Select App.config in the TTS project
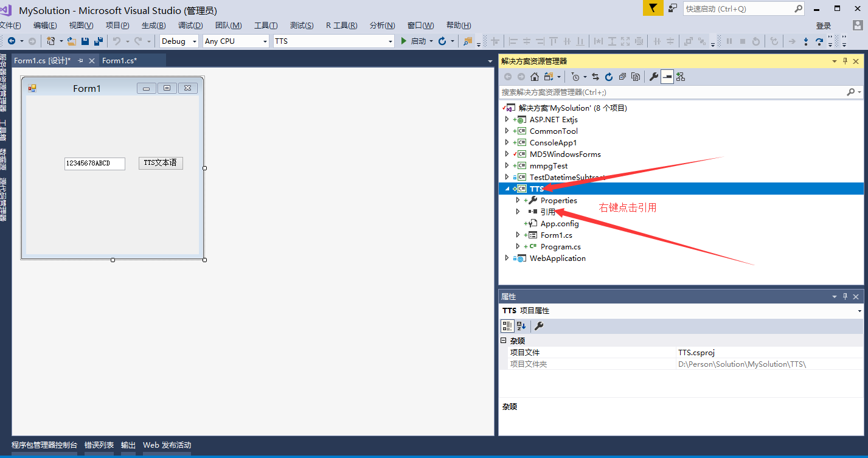 [560, 223]
